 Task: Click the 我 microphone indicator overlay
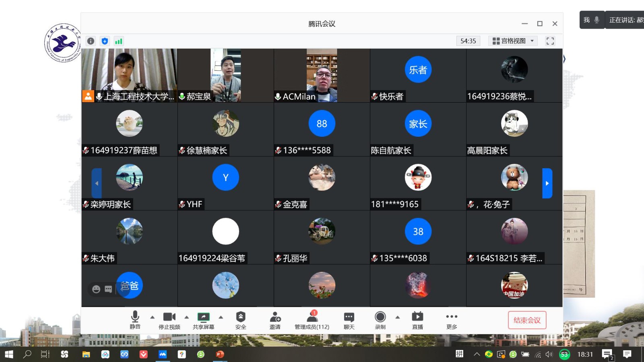point(592,20)
